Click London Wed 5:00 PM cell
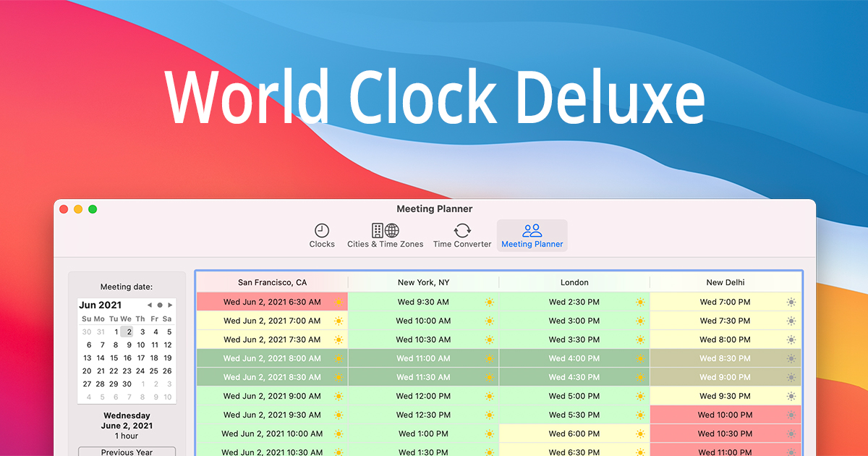Viewport: 868px width, 456px height. [x=574, y=396]
